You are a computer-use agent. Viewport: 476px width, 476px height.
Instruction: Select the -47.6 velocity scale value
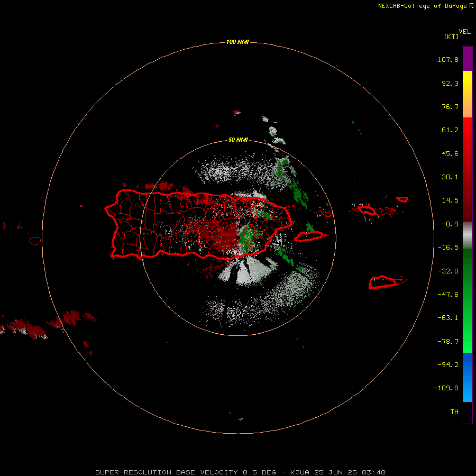coord(448,295)
